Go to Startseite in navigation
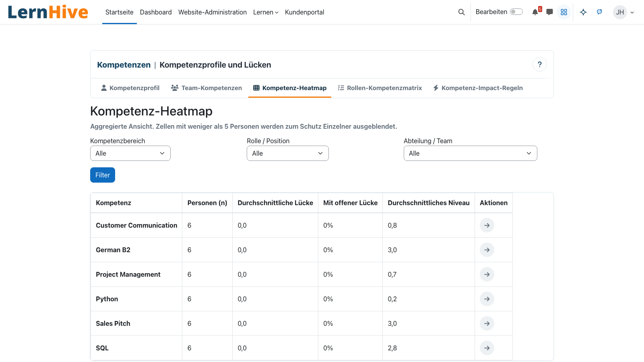Viewport: 644px width, 362px height. click(120, 12)
